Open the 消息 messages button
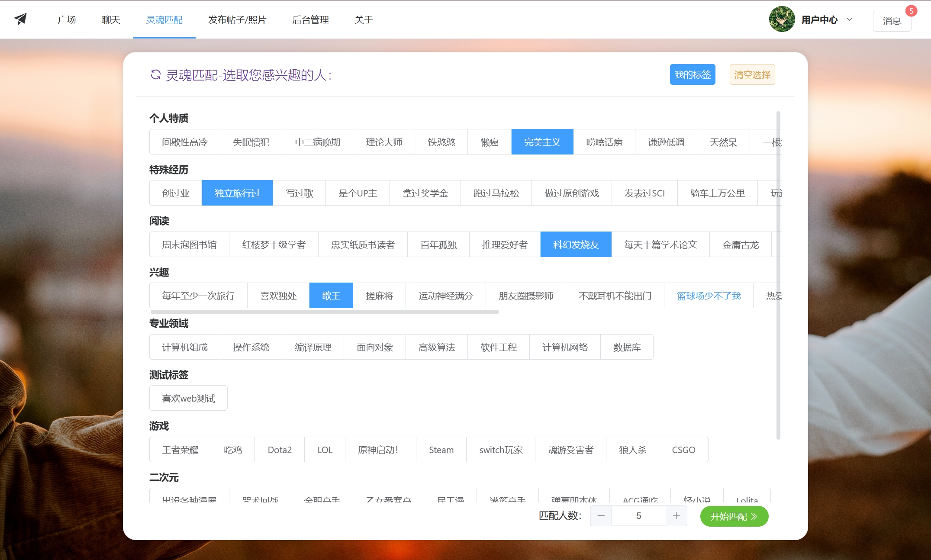 pos(892,21)
